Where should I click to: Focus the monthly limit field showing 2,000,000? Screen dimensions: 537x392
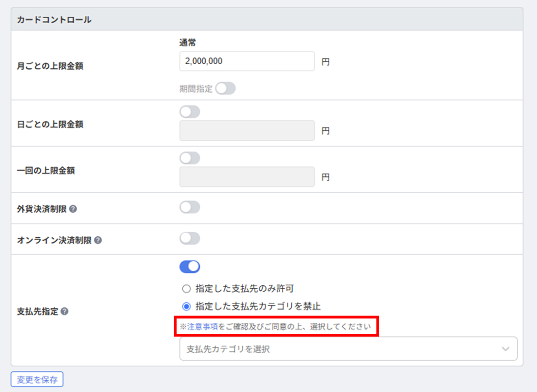247,61
